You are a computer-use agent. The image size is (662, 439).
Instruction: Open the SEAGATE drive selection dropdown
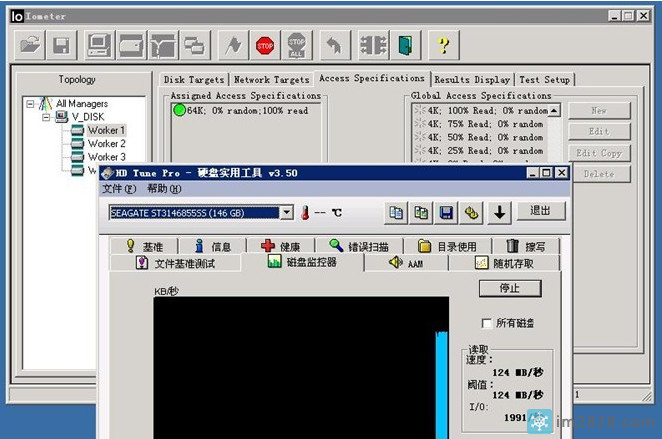(x=286, y=212)
